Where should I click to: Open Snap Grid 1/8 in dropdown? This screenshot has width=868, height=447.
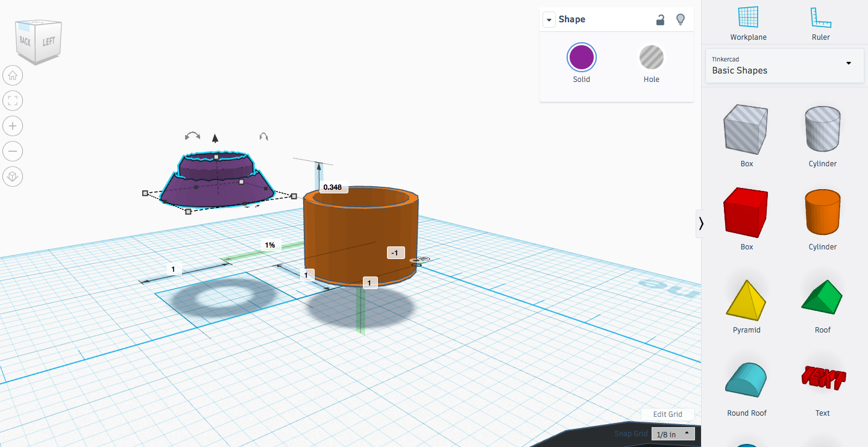tap(673, 434)
